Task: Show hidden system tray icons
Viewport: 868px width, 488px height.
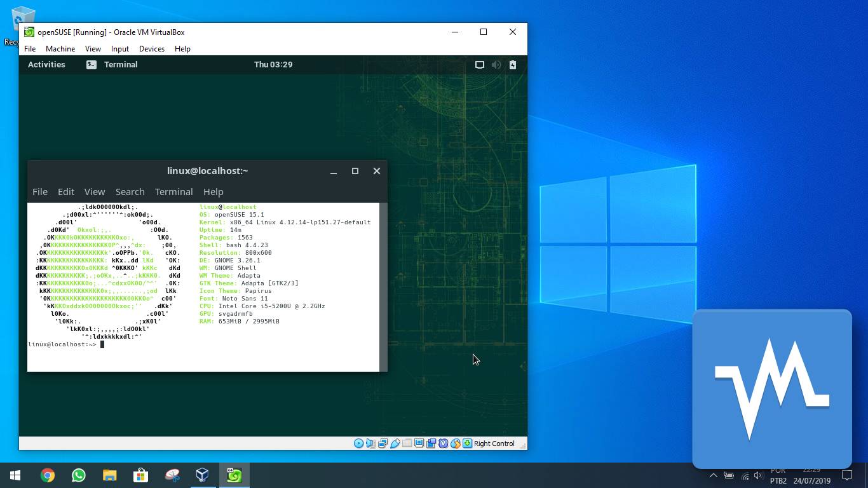Action: click(x=713, y=475)
